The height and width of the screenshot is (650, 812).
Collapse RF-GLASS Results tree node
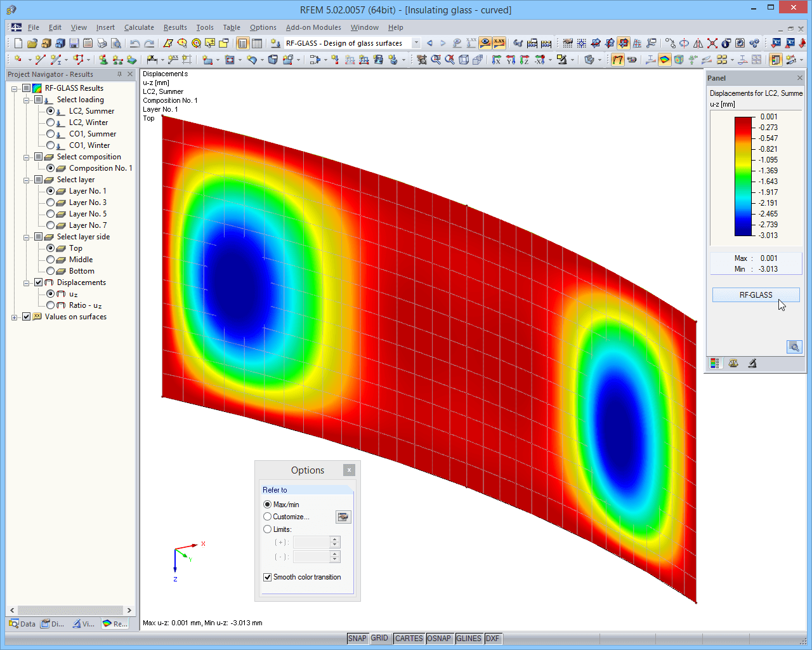[14, 88]
